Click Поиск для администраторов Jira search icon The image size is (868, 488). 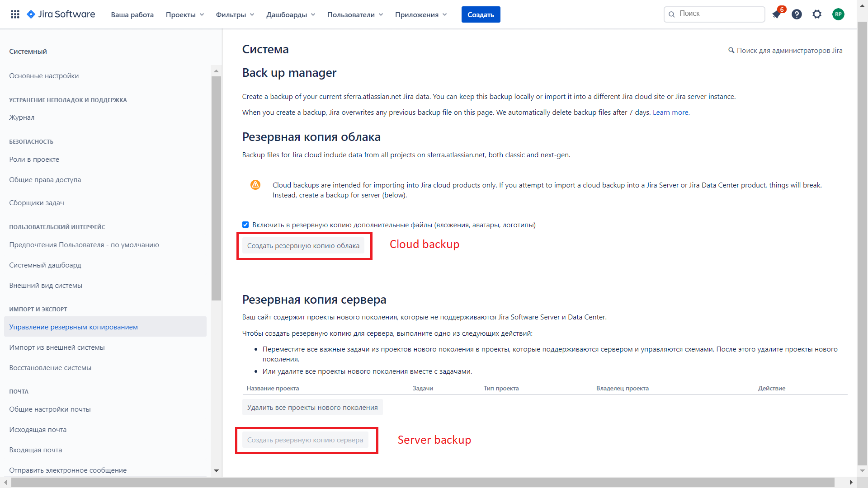(x=731, y=51)
